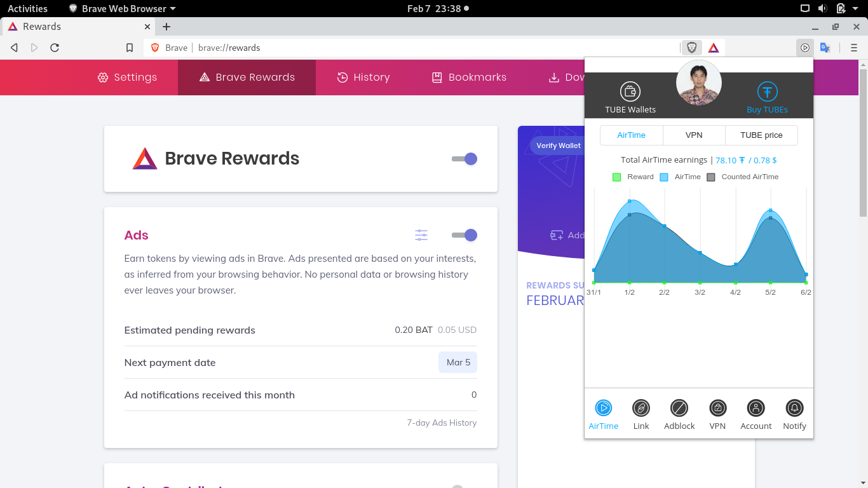Click the 1/2 peak data point on chart

click(x=630, y=201)
